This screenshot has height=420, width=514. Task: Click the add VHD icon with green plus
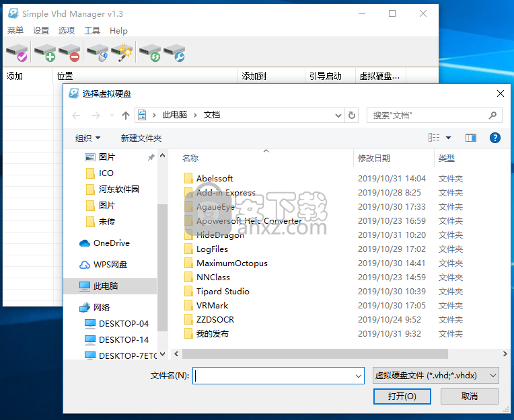(x=45, y=52)
